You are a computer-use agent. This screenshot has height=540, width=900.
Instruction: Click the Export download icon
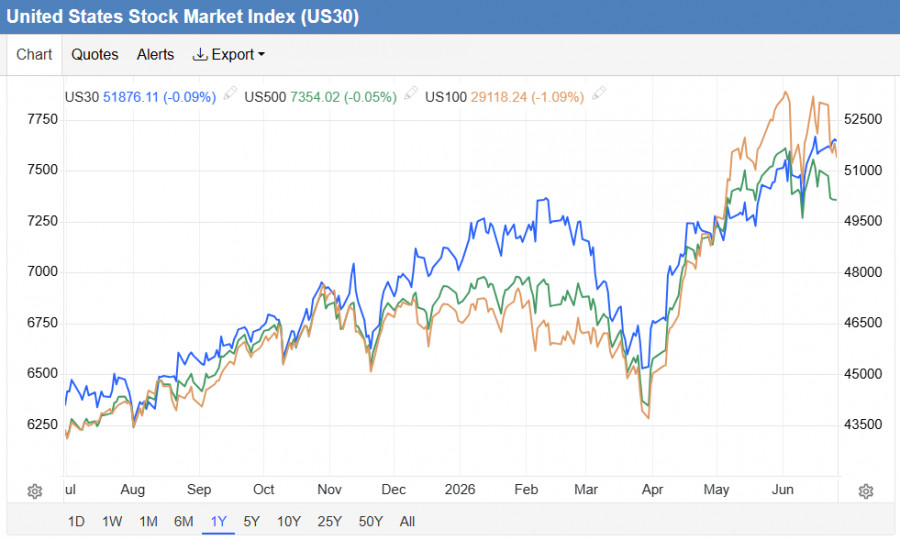[x=200, y=55]
